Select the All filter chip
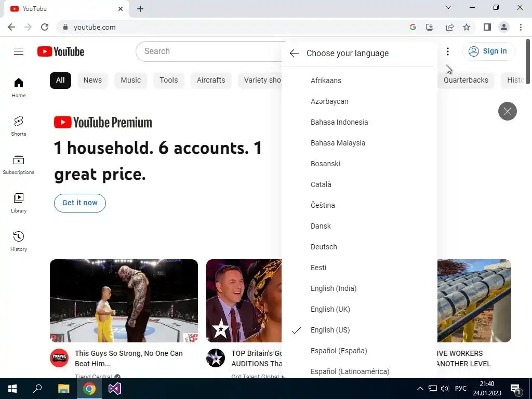 (x=60, y=80)
